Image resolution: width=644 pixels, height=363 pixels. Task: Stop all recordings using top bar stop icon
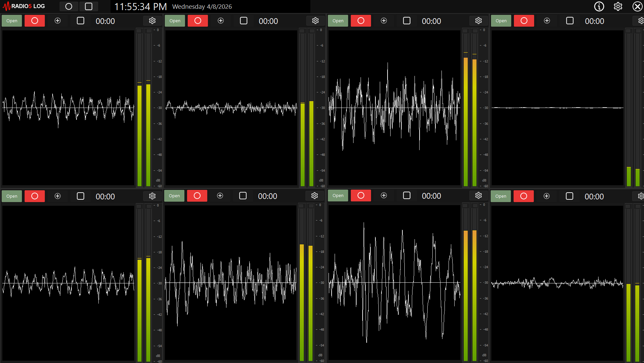tap(89, 6)
